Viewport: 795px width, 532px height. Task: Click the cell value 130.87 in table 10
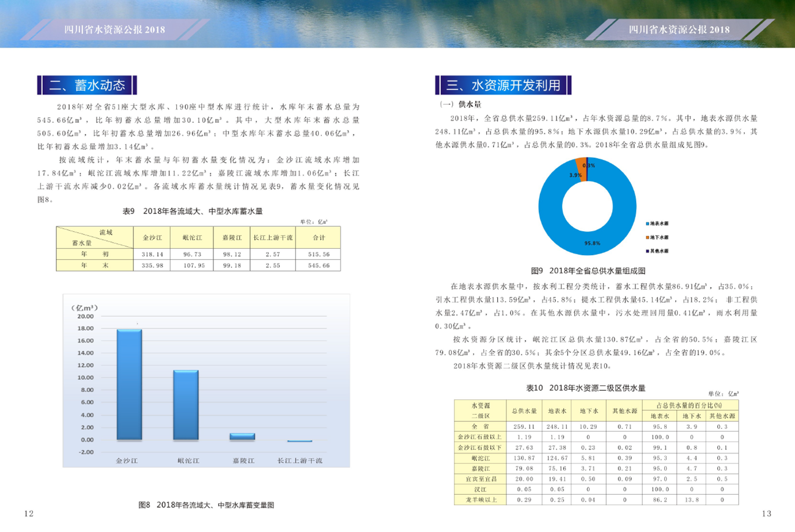pyautogui.click(x=524, y=458)
